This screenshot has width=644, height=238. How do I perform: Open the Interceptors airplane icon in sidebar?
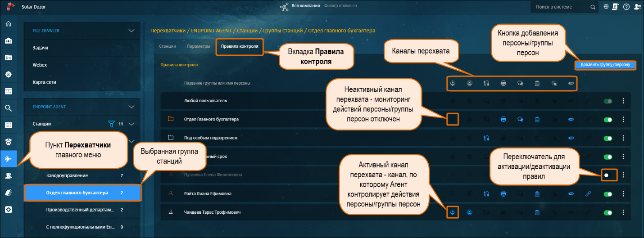tap(8, 159)
